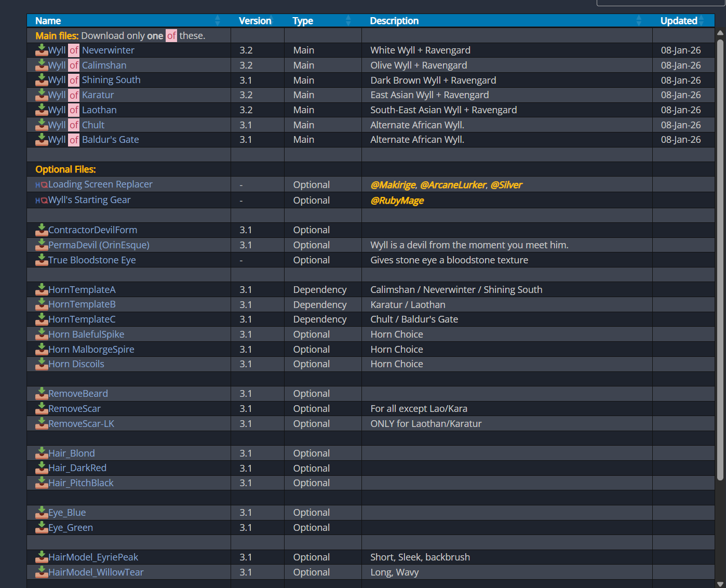Click 'East Asian Wyll + Ravengard' description
This screenshot has width=726, height=588.
click(429, 95)
